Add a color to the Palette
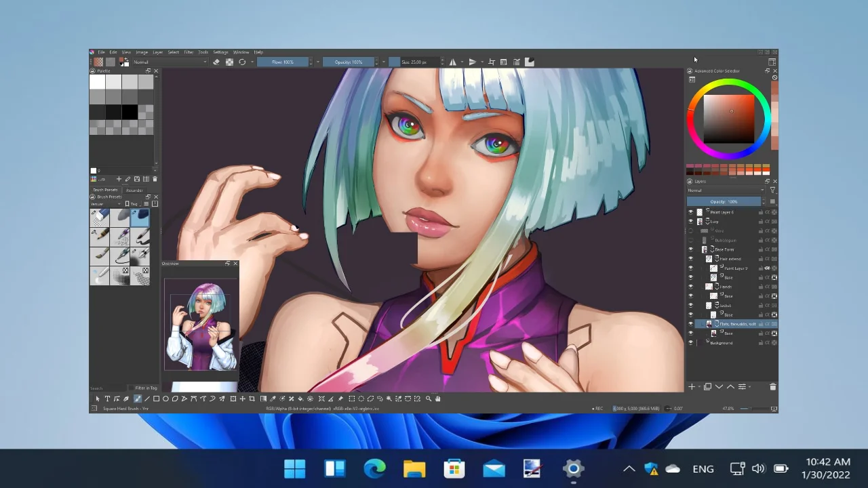The height and width of the screenshot is (488, 868). (x=119, y=179)
